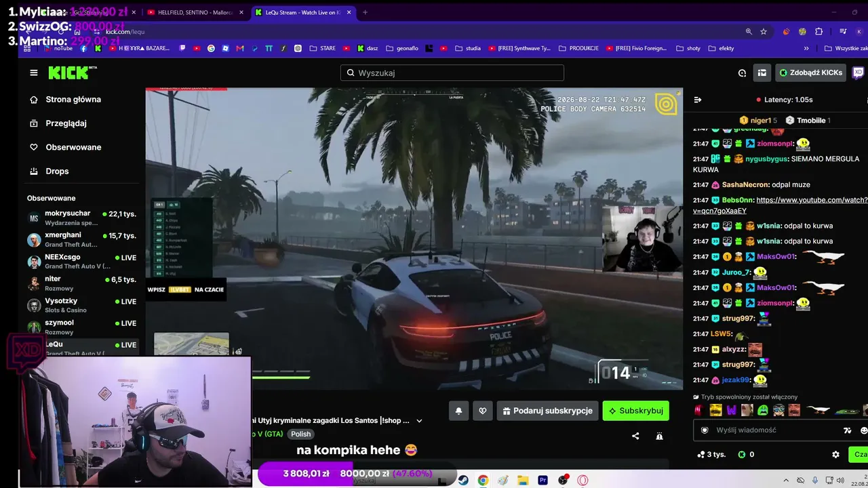Open Vysotzky channel in followed list

[82, 305]
